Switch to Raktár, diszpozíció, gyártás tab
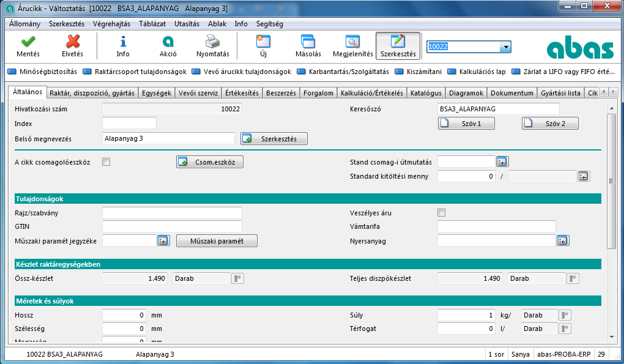The width and height of the screenshot is (624, 364). click(92, 93)
